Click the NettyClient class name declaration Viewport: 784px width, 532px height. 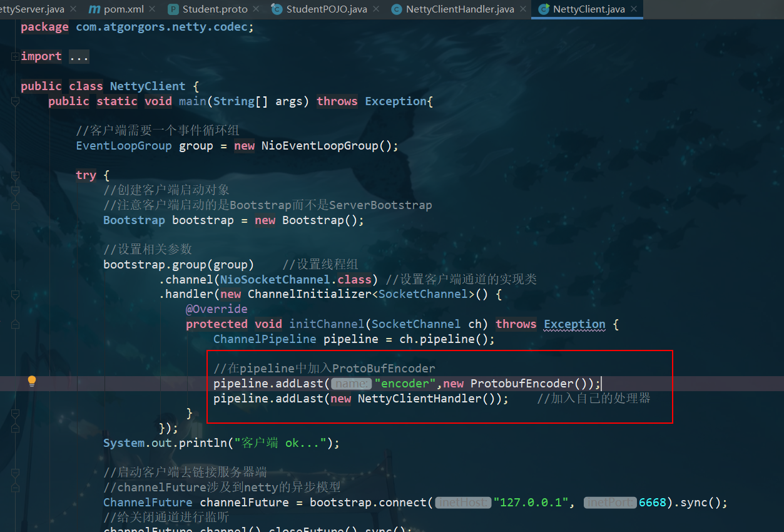click(148, 86)
